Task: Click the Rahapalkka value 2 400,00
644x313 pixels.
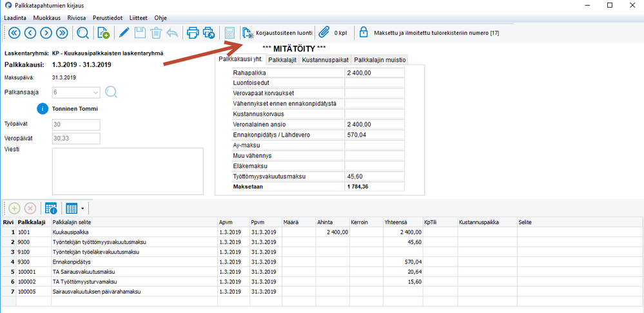Action: tap(375, 73)
